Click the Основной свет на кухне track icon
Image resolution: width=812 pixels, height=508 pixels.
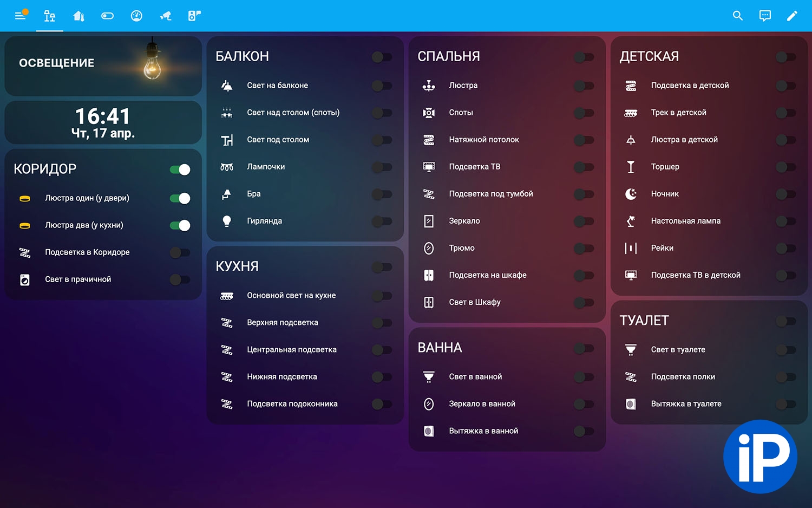click(227, 296)
